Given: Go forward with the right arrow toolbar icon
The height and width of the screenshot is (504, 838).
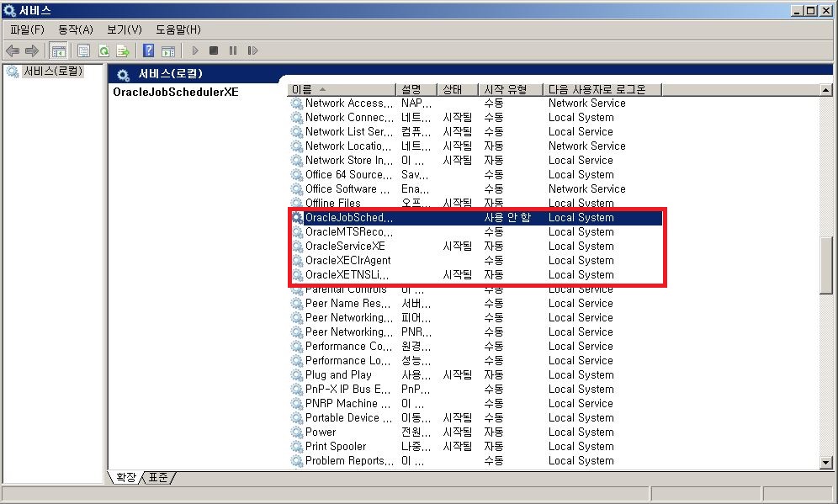Looking at the screenshot, I should (x=32, y=50).
